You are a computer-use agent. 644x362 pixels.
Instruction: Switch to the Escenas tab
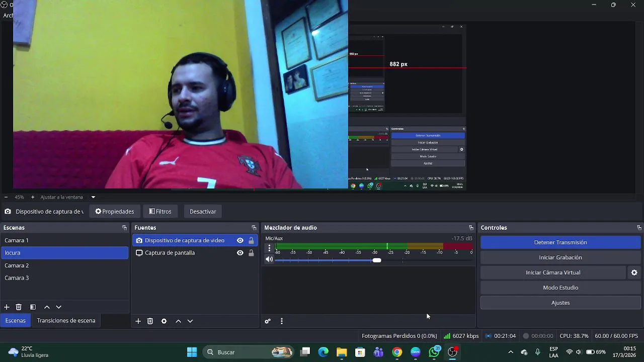(x=16, y=320)
